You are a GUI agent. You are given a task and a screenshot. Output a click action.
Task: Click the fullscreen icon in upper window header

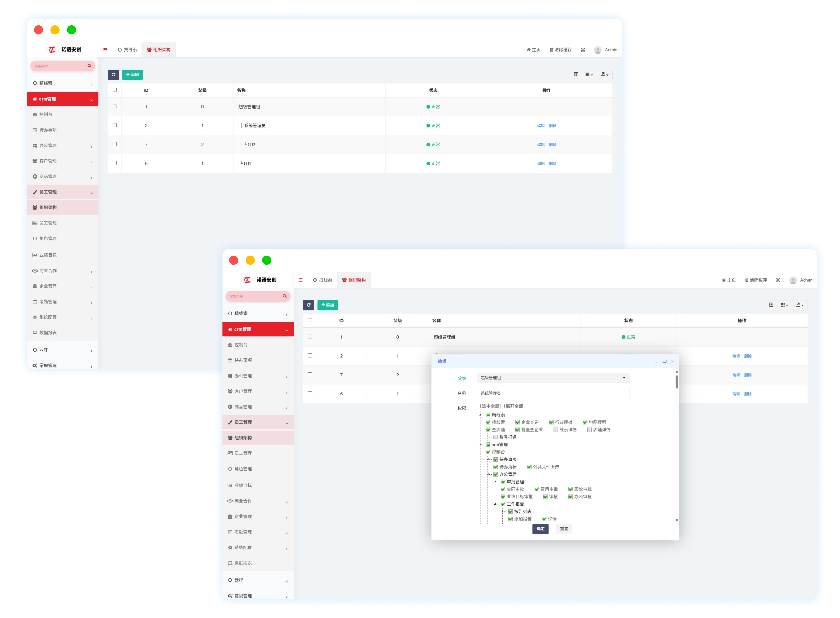click(x=583, y=50)
